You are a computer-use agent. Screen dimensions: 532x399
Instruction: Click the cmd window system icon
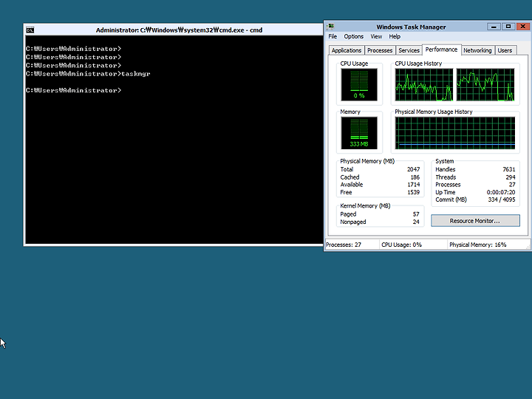30,30
